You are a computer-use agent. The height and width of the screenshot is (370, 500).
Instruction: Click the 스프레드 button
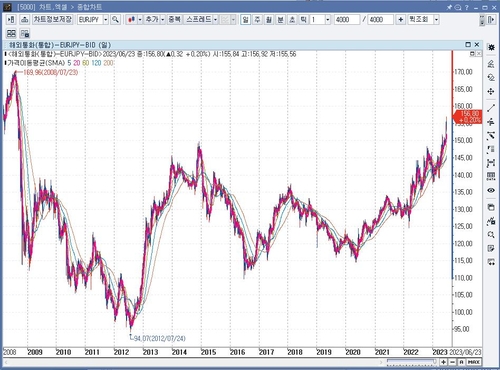[x=198, y=20]
